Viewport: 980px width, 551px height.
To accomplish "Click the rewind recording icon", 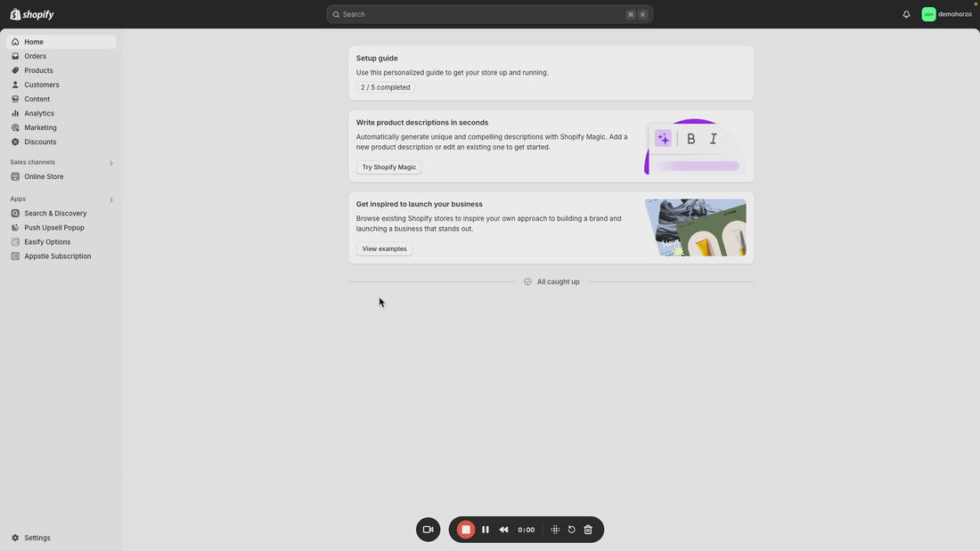I will (503, 530).
